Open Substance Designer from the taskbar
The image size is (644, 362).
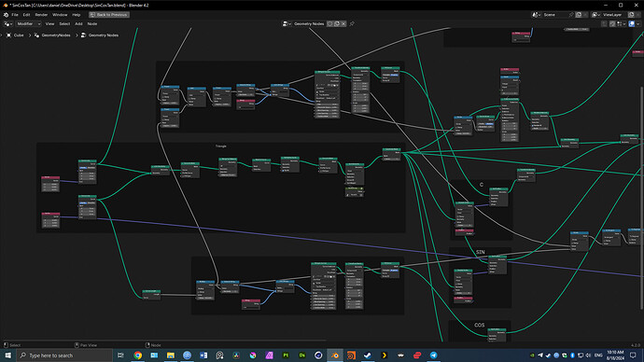pyautogui.click(x=301, y=355)
